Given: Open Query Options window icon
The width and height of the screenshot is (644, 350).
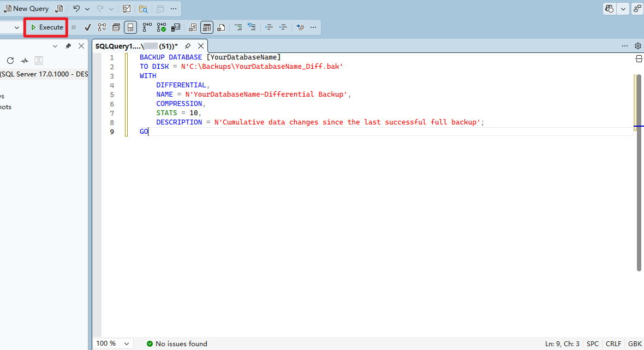Looking at the screenshot, I should pyautogui.click(x=116, y=27).
